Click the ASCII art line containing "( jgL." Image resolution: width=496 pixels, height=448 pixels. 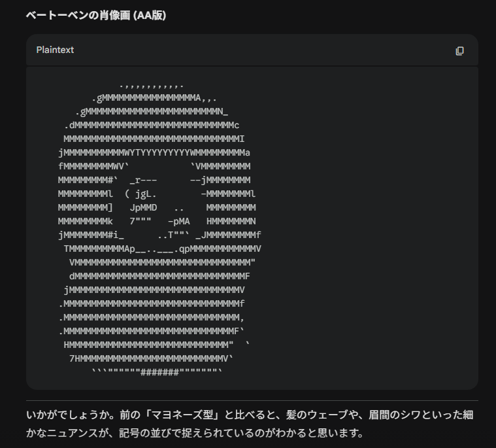pyautogui.click(x=157, y=194)
